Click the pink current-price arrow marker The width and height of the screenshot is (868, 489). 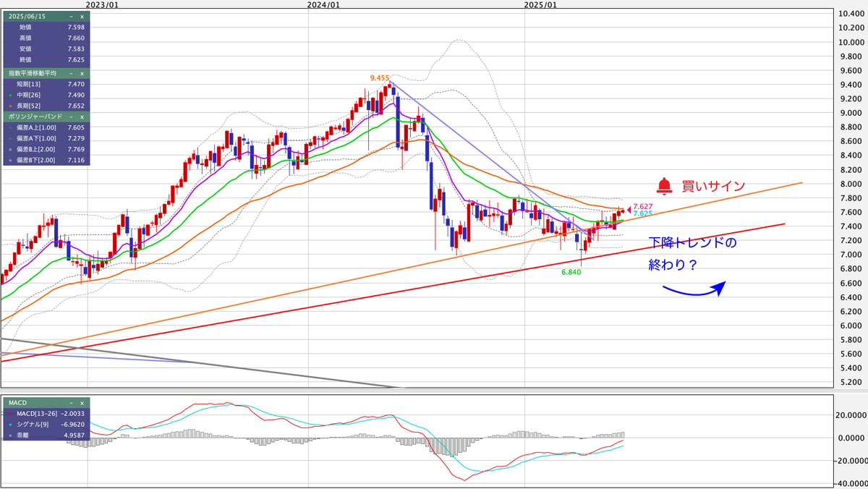[629, 210]
